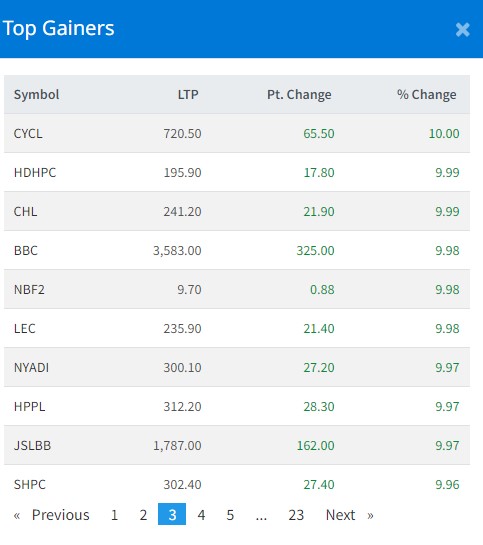The image size is (483, 545).
Task: Open pagination page 2
Action: tap(143, 515)
